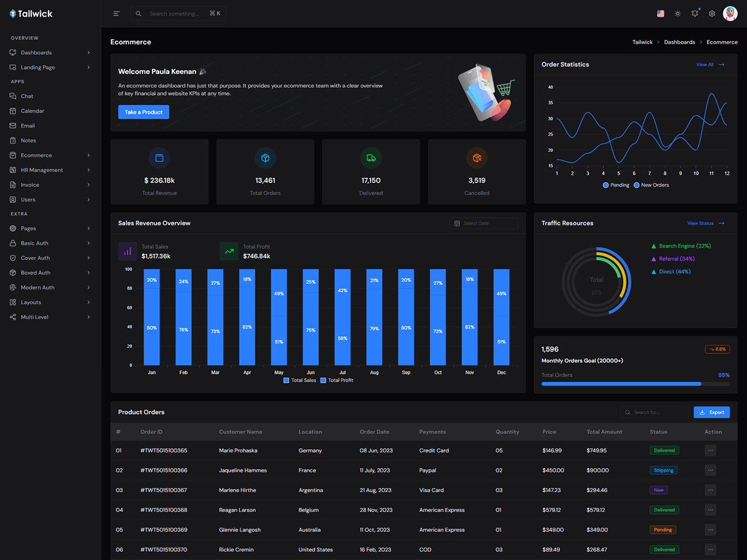747x560 pixels.
Task: Click the user profile avatar
Action: [730, 14]
